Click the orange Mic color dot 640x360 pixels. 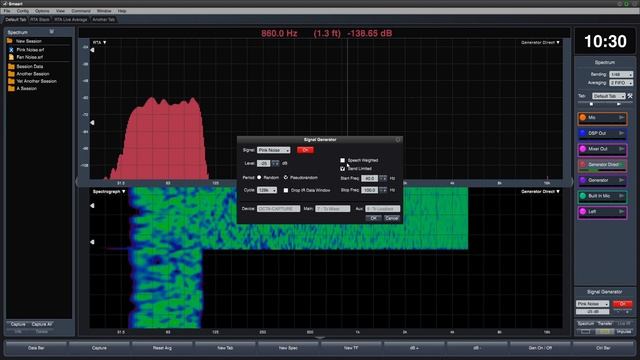pos(583,118)
